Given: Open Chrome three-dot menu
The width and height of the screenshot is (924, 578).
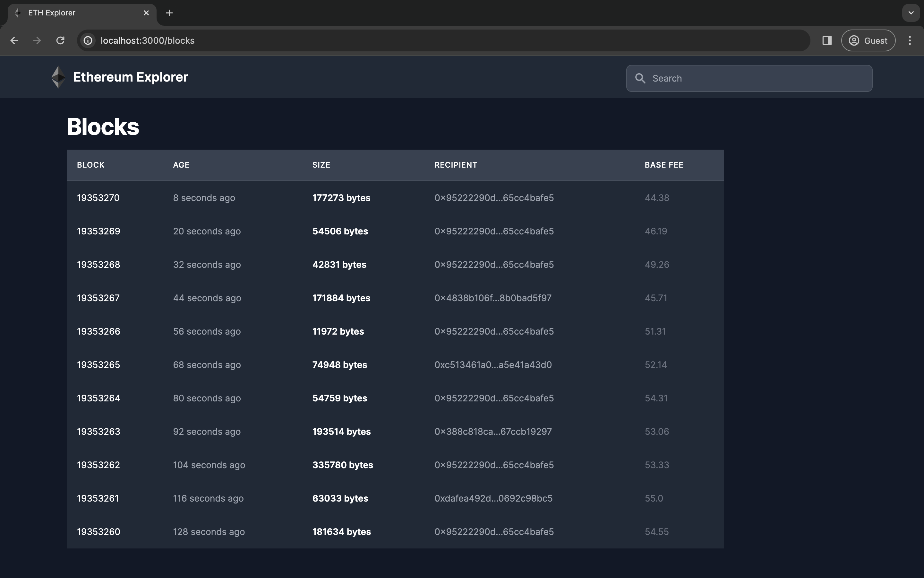Looking at the screenshot, I should 910,40.
